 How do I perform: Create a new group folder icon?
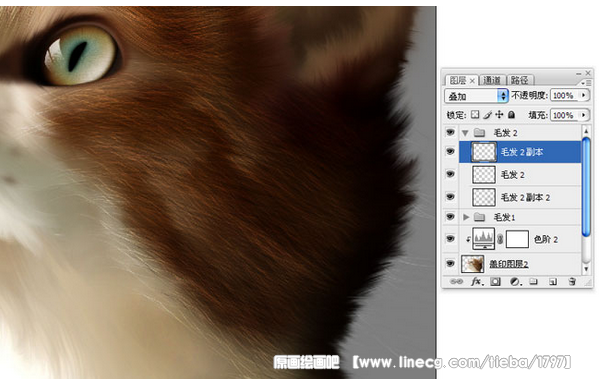point(534,282)
